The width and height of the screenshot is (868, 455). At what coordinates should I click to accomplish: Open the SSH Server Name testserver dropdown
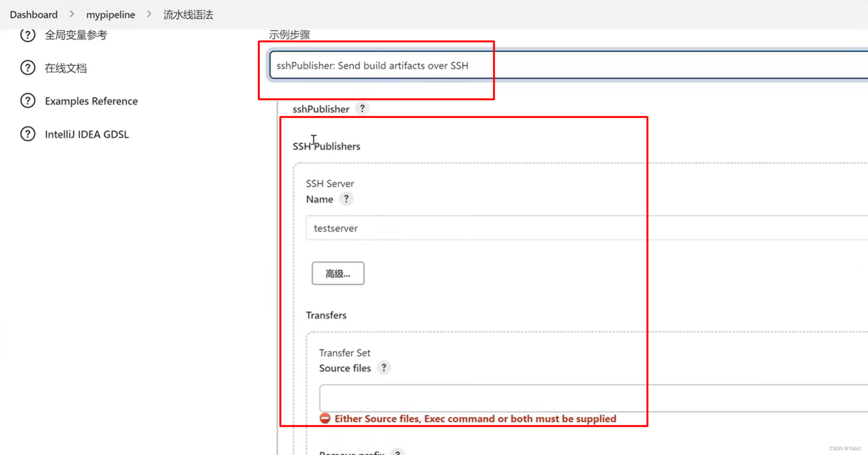click(587, 228)
